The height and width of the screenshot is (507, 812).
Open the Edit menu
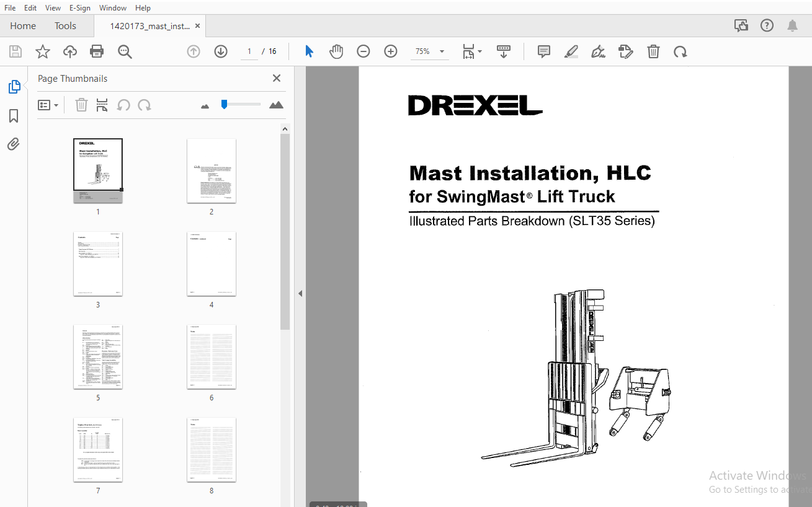(x=30, y=8)
